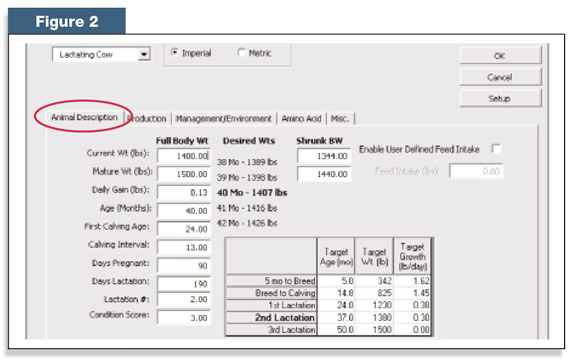Click the Target Age (mo) column header
Image resolution: width=575 pixels, height=363 pixels.
[x=336, y=257]
